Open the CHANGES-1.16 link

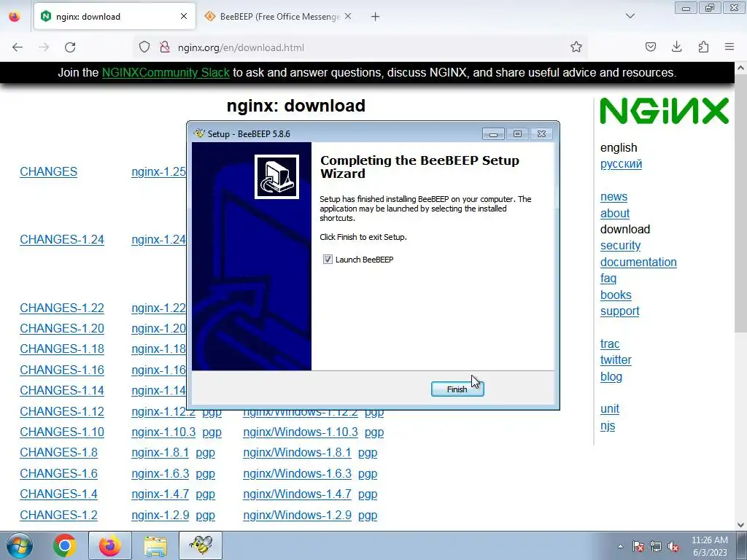point(62,370)
